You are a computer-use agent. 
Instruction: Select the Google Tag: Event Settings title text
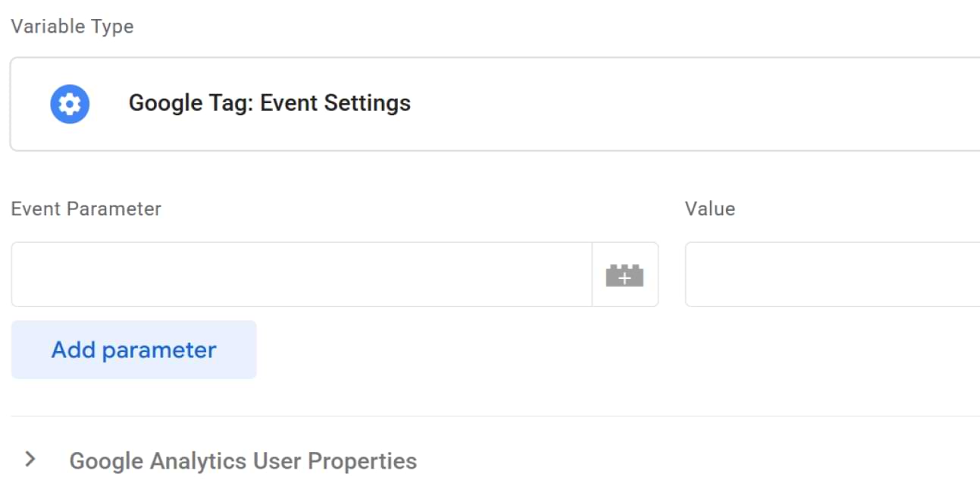tap(269, 103)
